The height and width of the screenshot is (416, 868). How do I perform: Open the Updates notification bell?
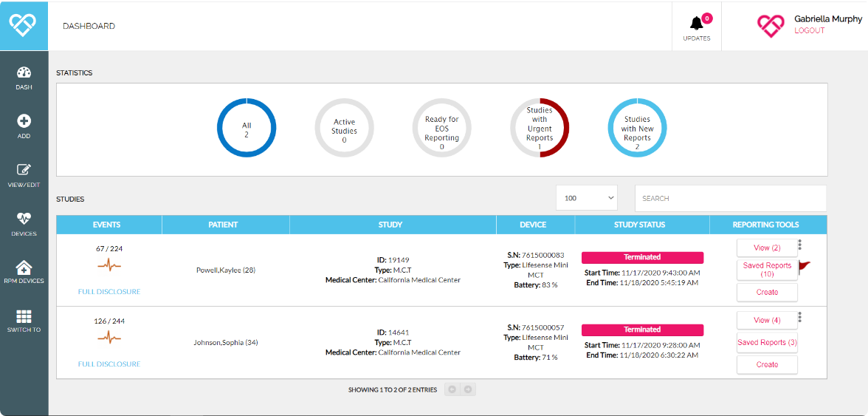(696, 24)
